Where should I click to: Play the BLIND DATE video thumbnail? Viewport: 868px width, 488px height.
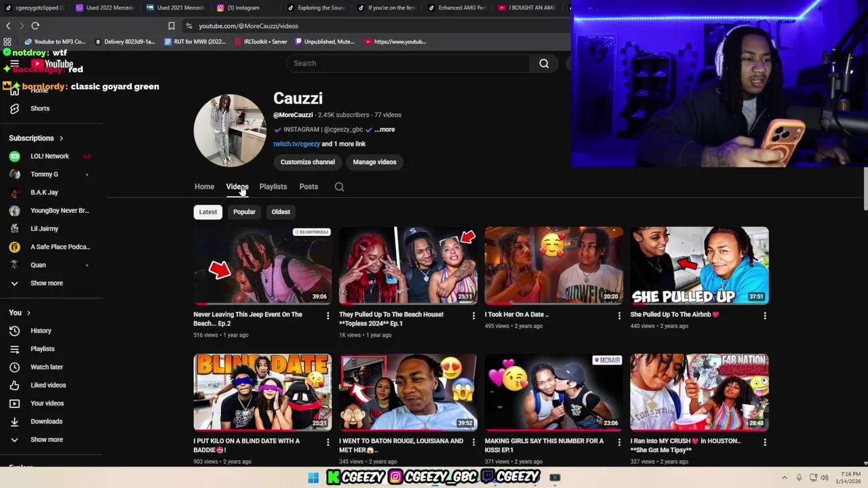(262, 392)
